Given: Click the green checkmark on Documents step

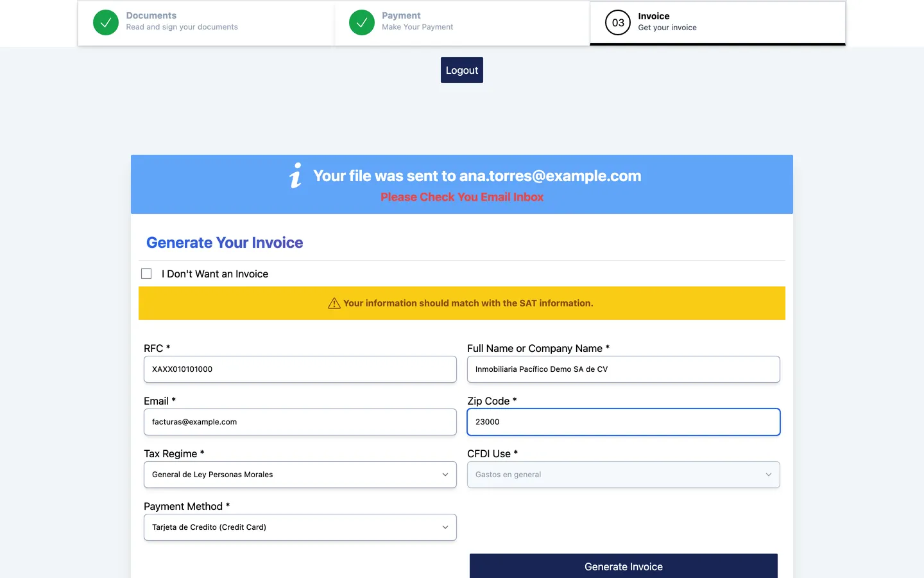Looking at the screenshot, I should (106, 22).
